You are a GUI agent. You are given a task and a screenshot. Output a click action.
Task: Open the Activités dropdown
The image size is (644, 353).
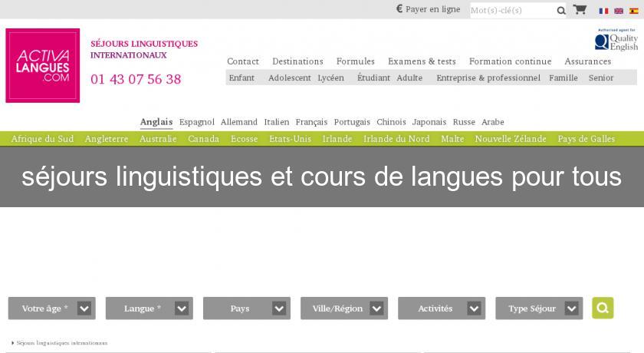(x=442, y=308)
